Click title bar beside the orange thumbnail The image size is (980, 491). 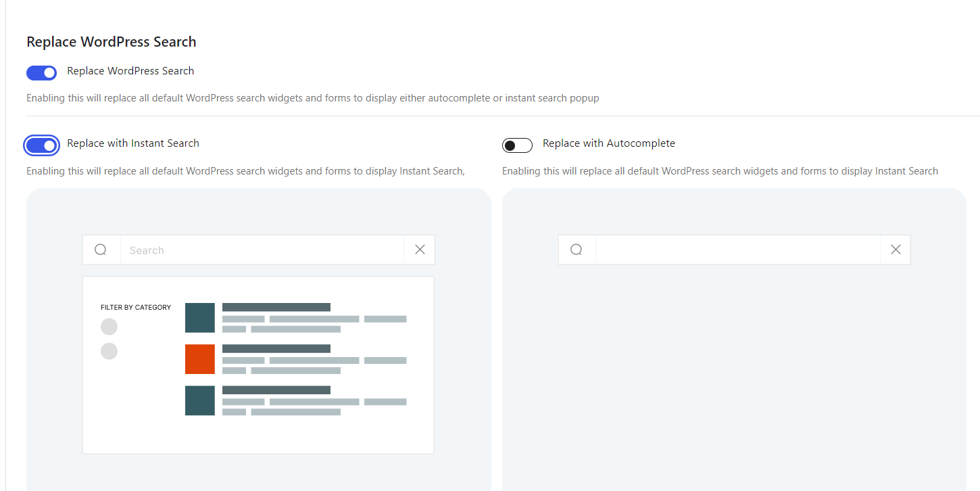point(276,348)
